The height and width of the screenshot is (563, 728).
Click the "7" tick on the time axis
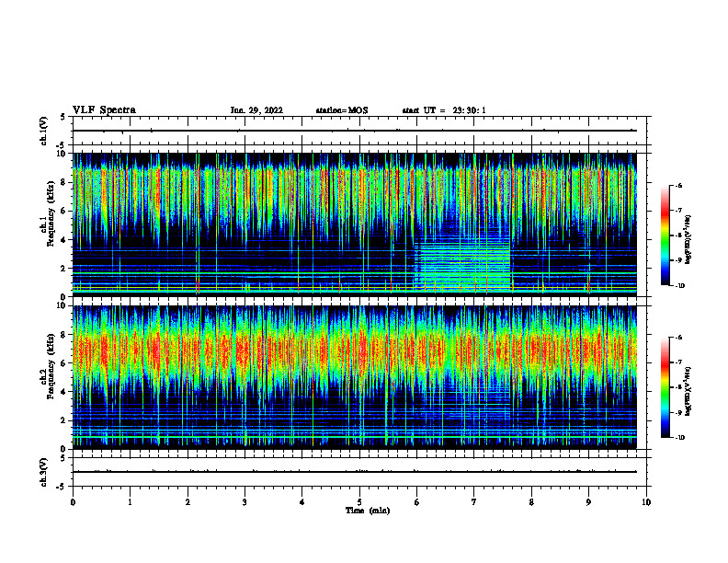tap(474, 502)
